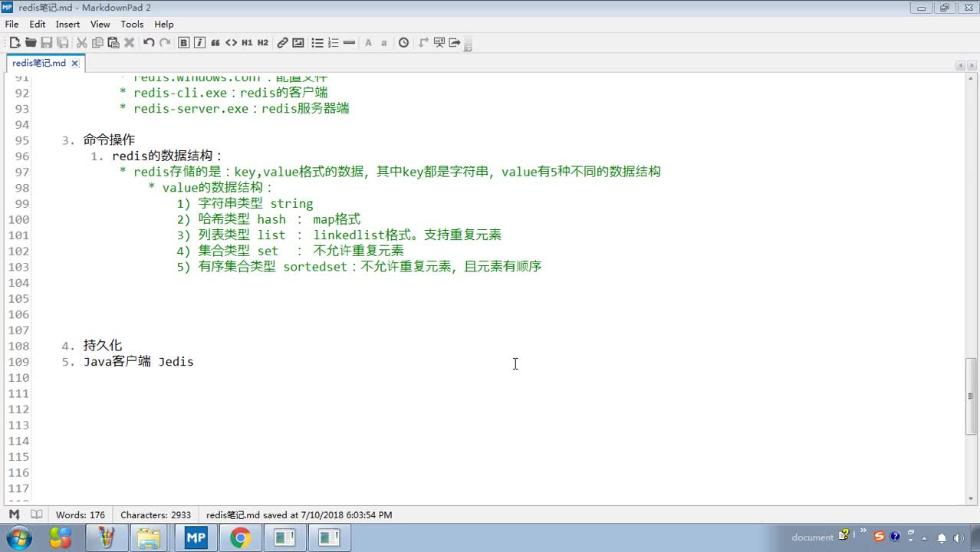Screen dimensions: 980x552
Task: Insert timestamp using the clock icon
Action: 403,43
